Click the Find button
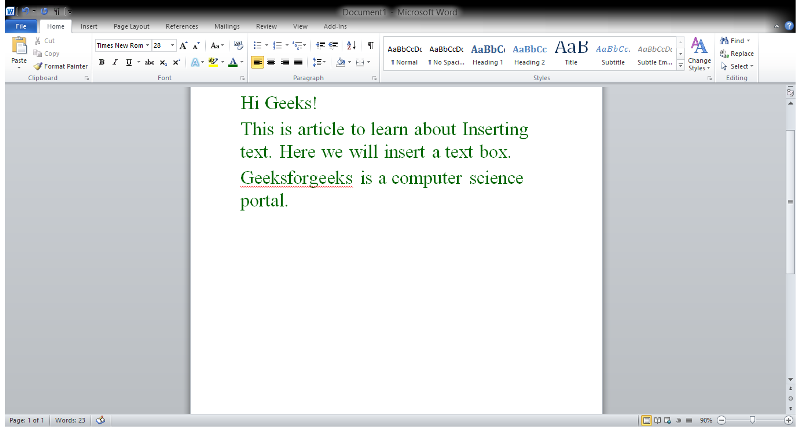 pos(735,40)
